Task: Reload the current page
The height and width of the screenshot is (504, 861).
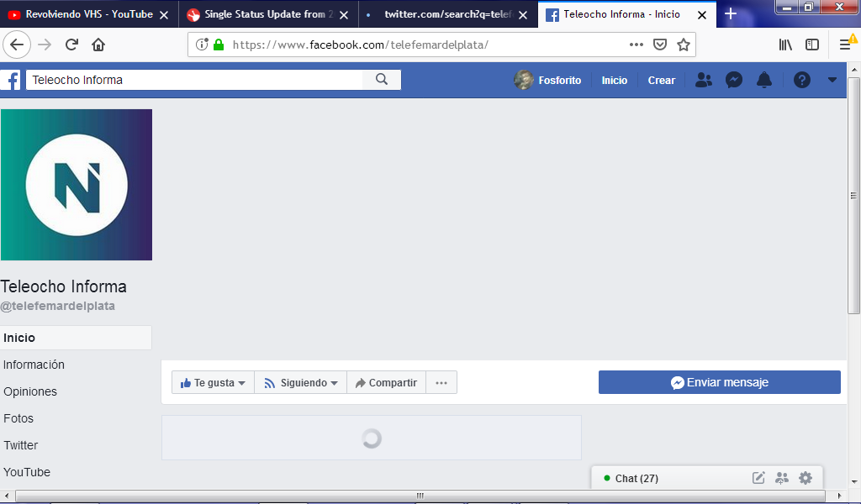Action: 71,45
